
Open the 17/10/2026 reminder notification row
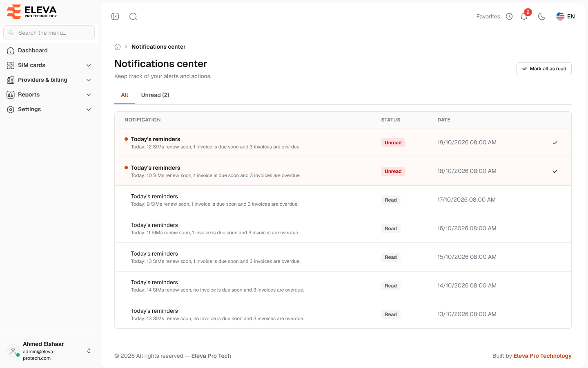[343, 200]
